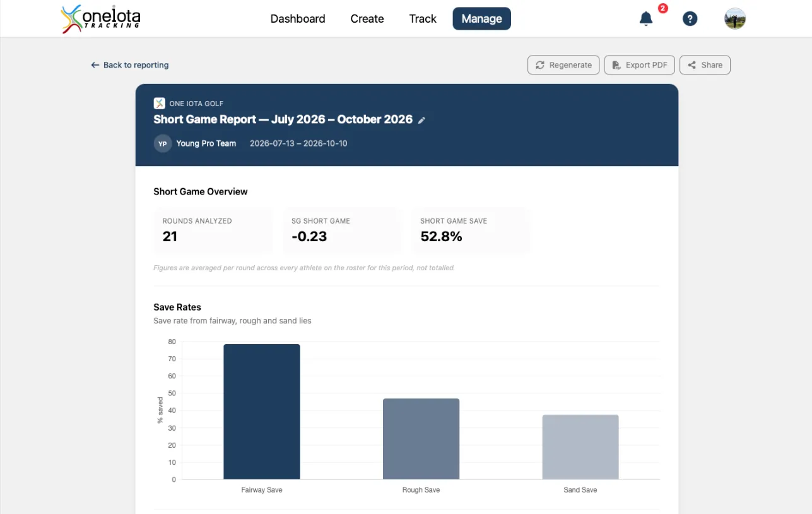This screenshot has height=514, width=812.
Task: Edit the report title with pencil icon
Action: [422, 120]
